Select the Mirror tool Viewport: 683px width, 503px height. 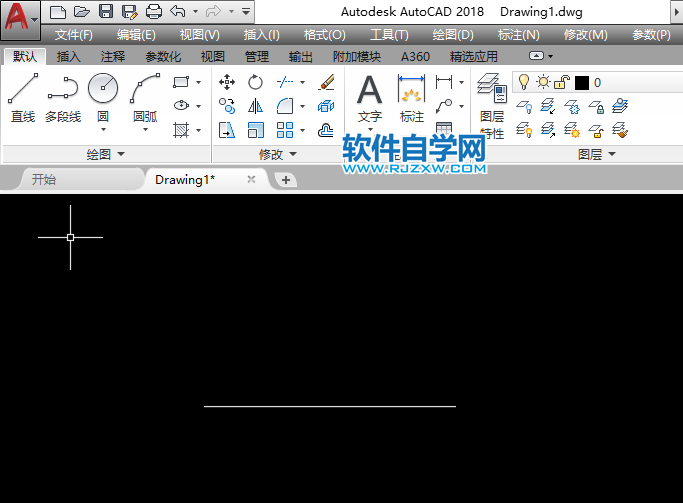coord(255,106)
